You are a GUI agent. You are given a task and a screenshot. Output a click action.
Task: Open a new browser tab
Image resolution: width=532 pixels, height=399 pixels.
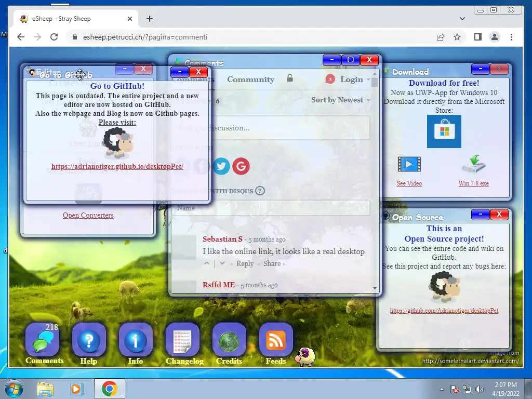pyautogui.click(x=150, y=19)
